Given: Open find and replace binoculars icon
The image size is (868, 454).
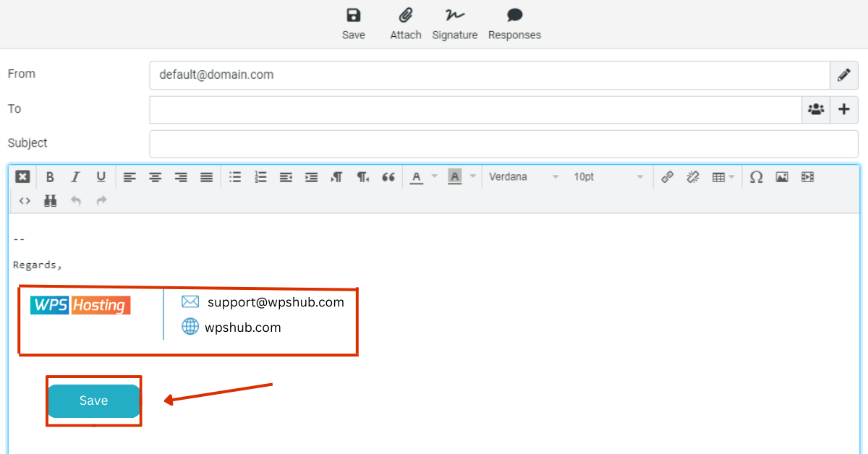Looking at the screenshot, I should click(50, 201).
